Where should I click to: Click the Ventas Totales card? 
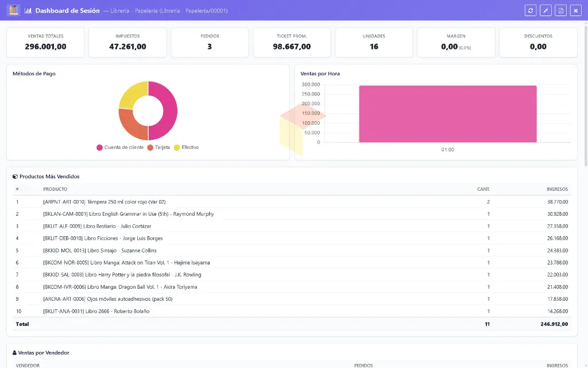(x=45, y=43)
